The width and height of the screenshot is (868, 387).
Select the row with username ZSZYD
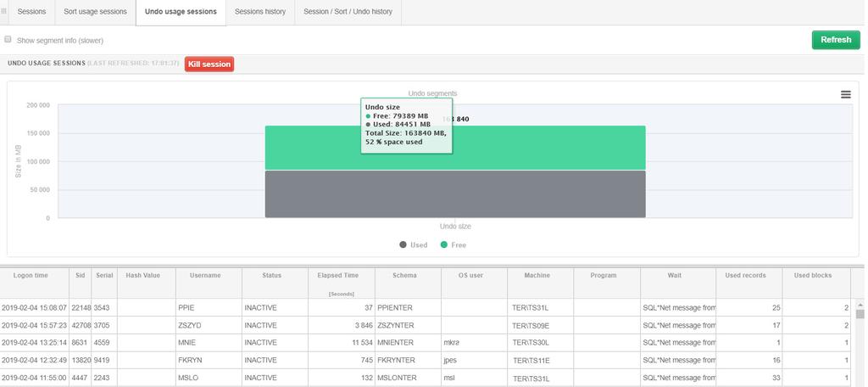click(426, 325)
